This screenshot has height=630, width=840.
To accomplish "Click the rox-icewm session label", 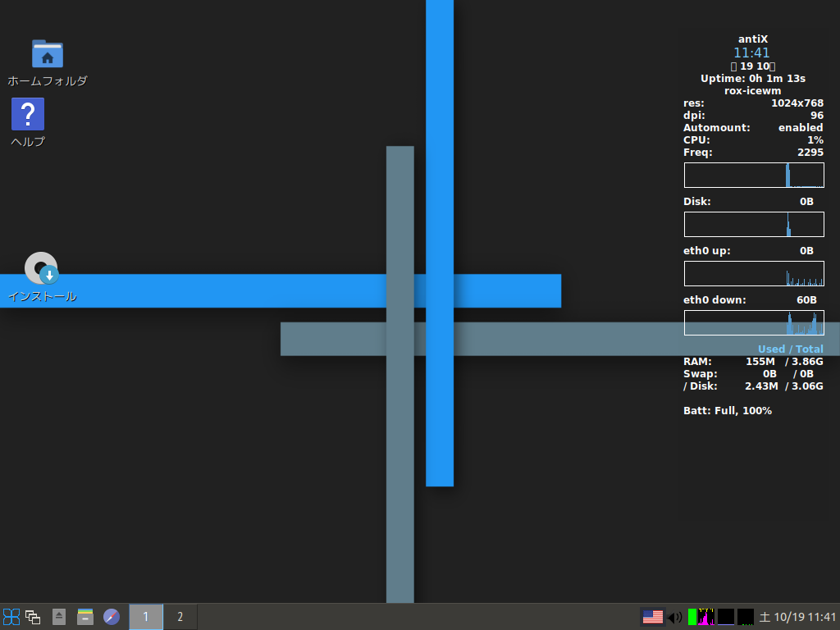I will point(753,91).
